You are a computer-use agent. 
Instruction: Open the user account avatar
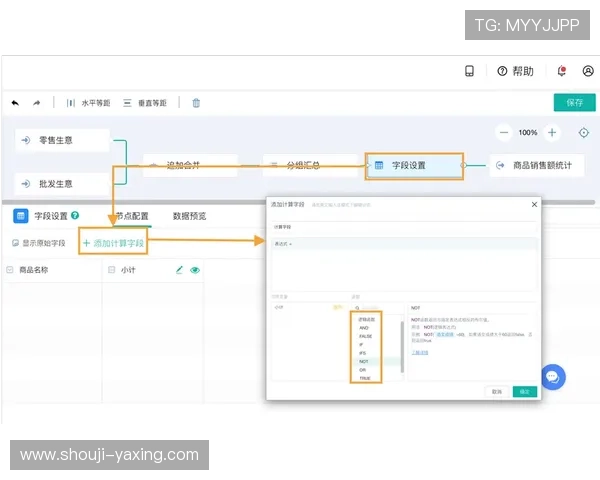pyautogui.click(x=588, y=71)
